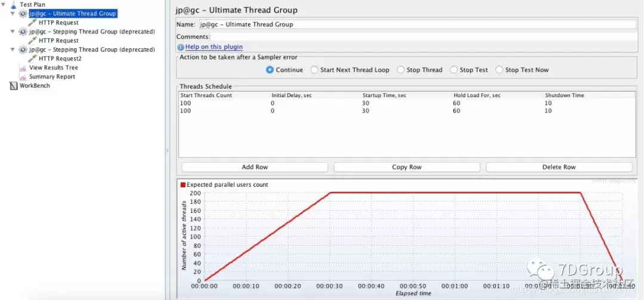Select the Continue radio option
This screenshot has width=644, height=300.
270,70
